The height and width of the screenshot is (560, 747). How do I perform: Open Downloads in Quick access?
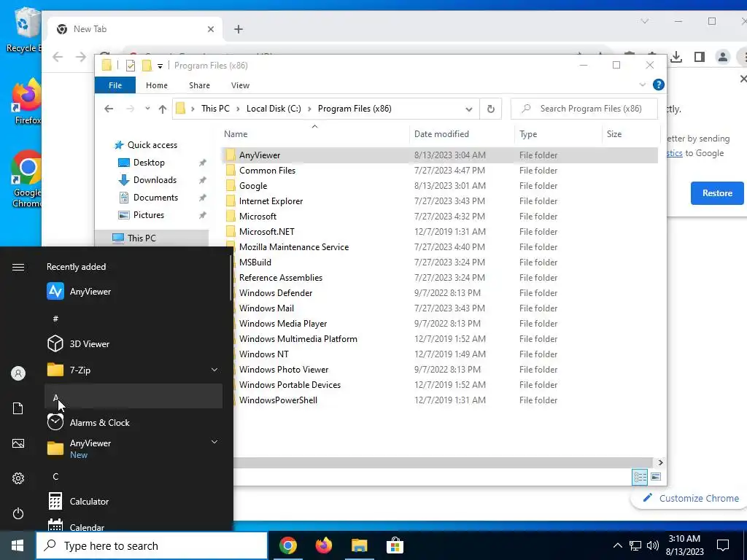pos(155,180)
